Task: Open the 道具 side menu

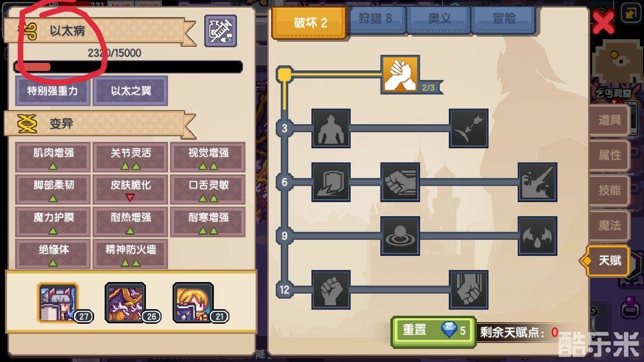Action: 609,120
